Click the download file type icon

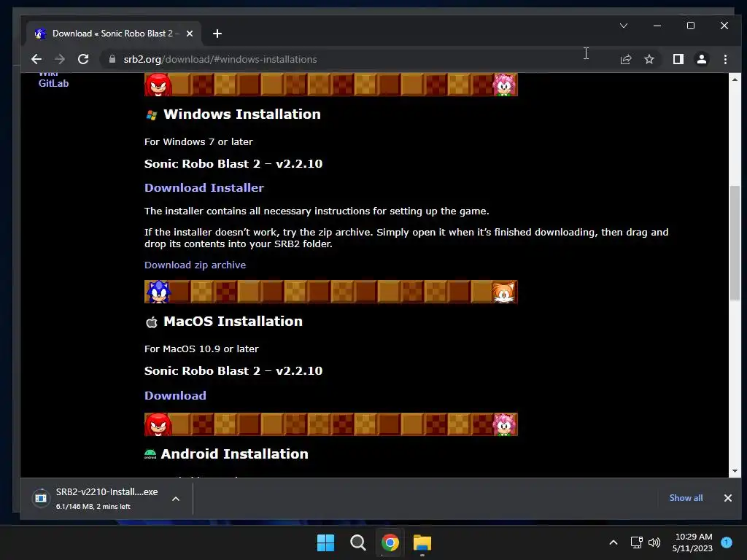pos(41,498)
